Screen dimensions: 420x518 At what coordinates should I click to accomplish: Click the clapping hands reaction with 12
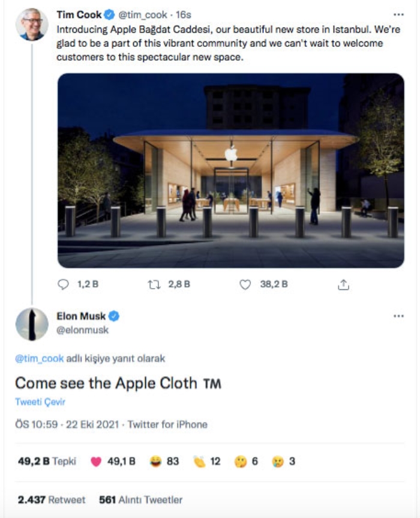click(207, 461)
